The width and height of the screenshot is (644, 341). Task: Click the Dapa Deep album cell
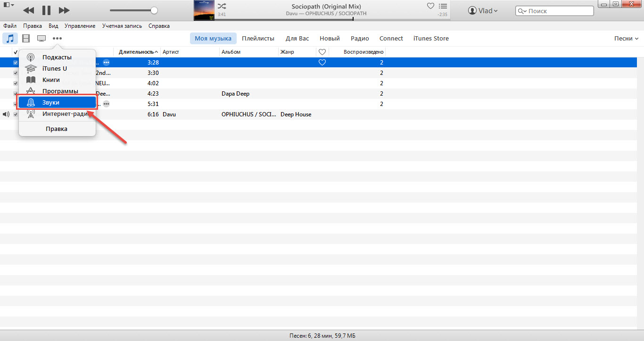[235, 93]
